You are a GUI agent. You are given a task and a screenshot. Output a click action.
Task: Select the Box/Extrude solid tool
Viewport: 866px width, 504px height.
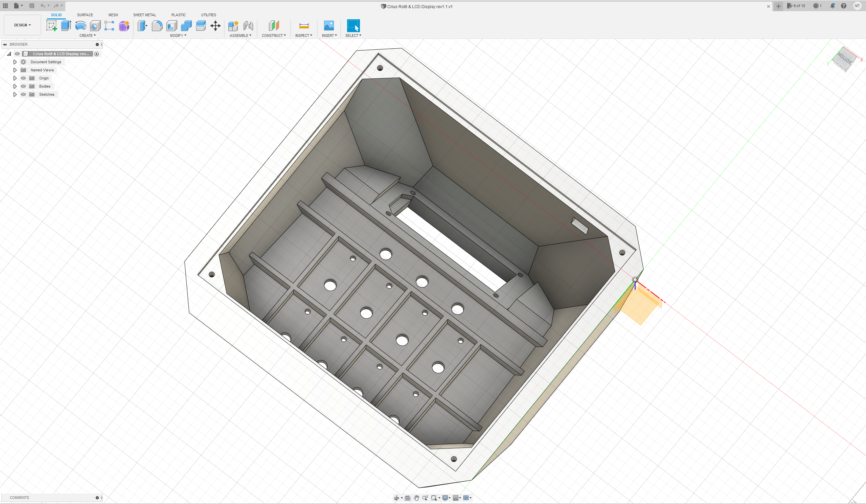pyautogui.click(x=66, y=25)
